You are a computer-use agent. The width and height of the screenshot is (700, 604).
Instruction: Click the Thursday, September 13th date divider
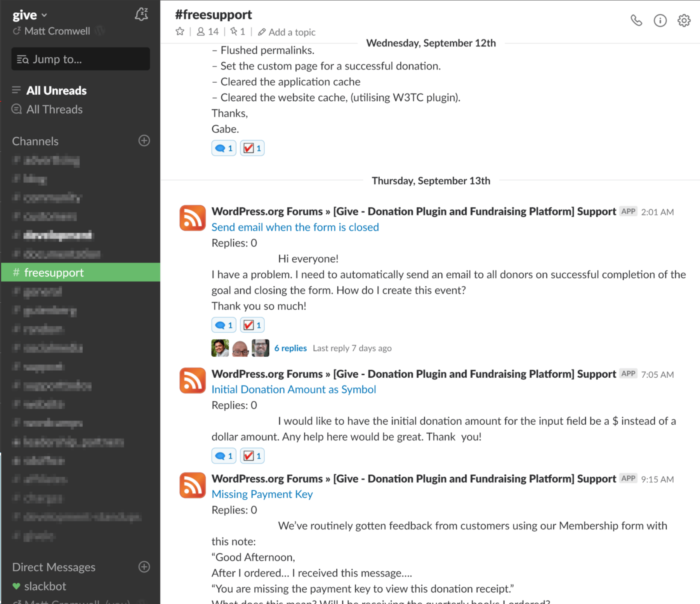tap(431, 181)
